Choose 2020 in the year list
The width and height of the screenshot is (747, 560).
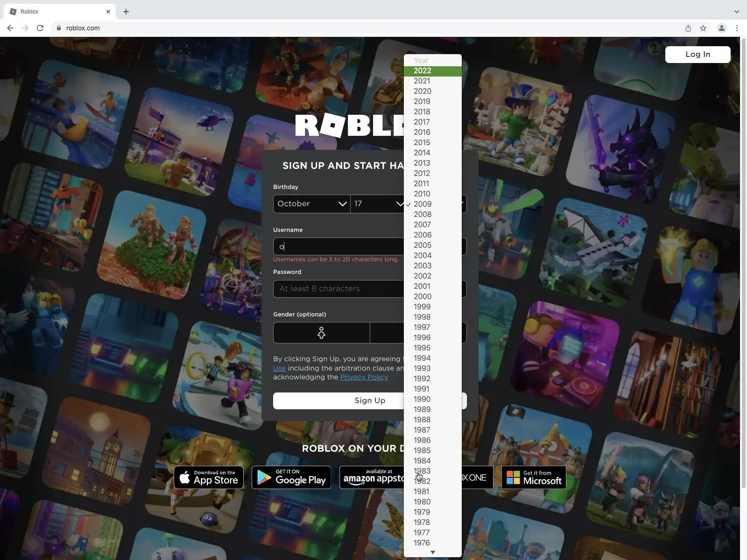point(433,91)
